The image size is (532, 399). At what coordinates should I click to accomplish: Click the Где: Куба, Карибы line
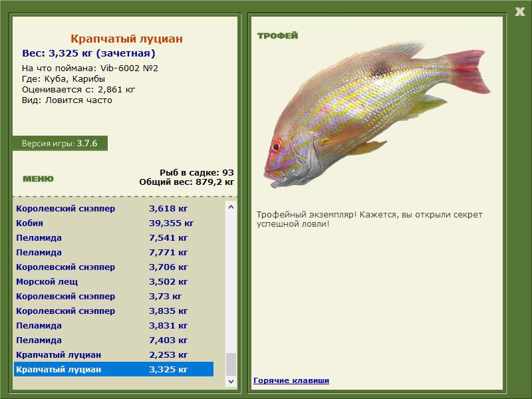coord(63,79)
